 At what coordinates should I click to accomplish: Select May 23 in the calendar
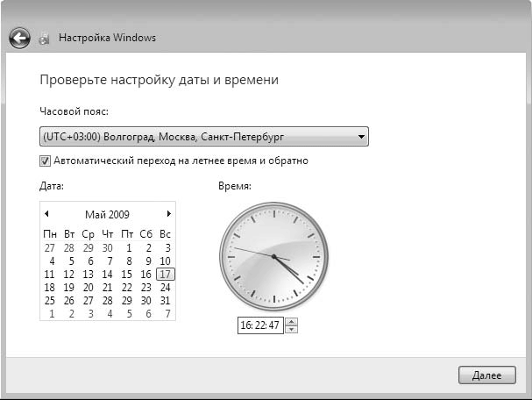pyautogui.click(x=145, y=287)
